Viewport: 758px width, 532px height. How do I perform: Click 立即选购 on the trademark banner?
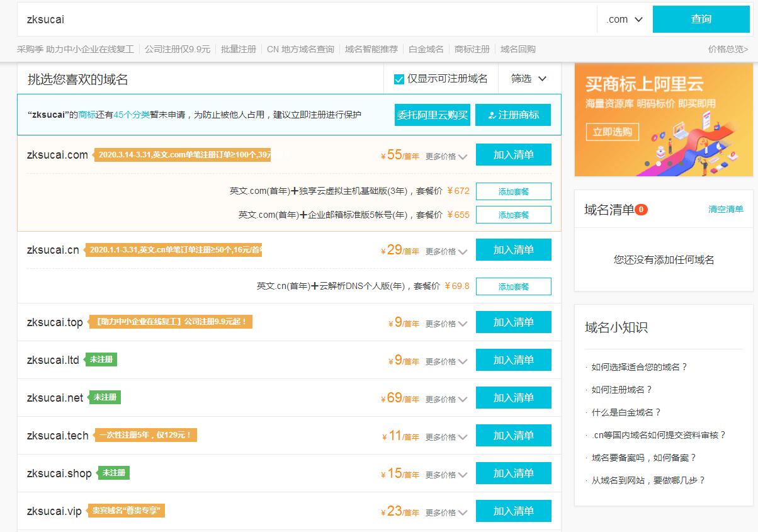(611, 132)
